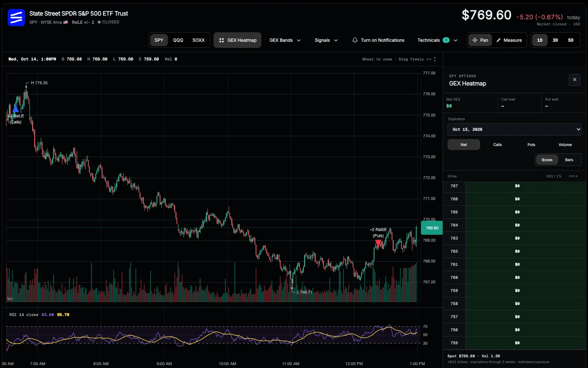This screenshot has height=368, width=588.
Task: Expand the Technicals dropdown
Action: pyautogui.click(x=437, y=40)
